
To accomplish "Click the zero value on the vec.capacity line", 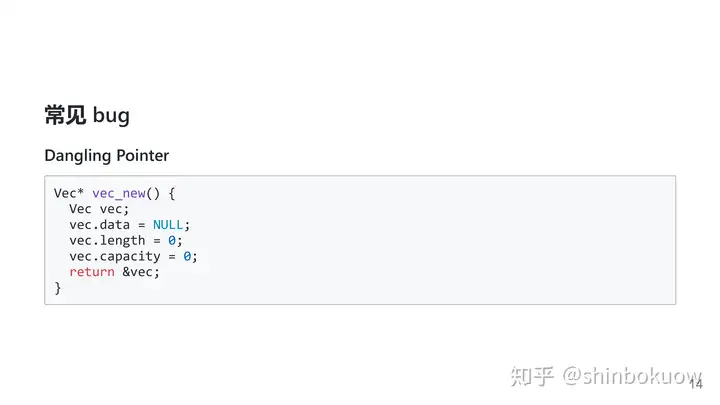I will tap(187, 256).
